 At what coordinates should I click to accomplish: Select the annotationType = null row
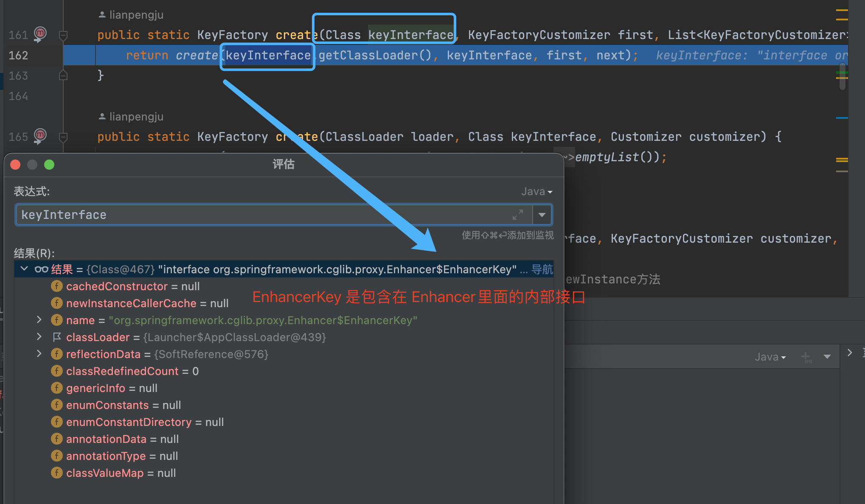point(284,456)
